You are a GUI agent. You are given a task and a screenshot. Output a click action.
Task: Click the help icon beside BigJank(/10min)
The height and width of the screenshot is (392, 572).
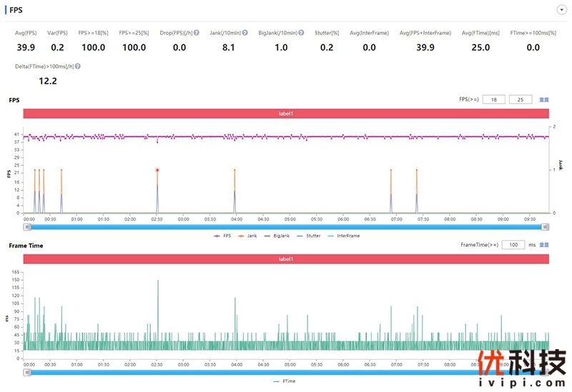[x=301, y=33]
